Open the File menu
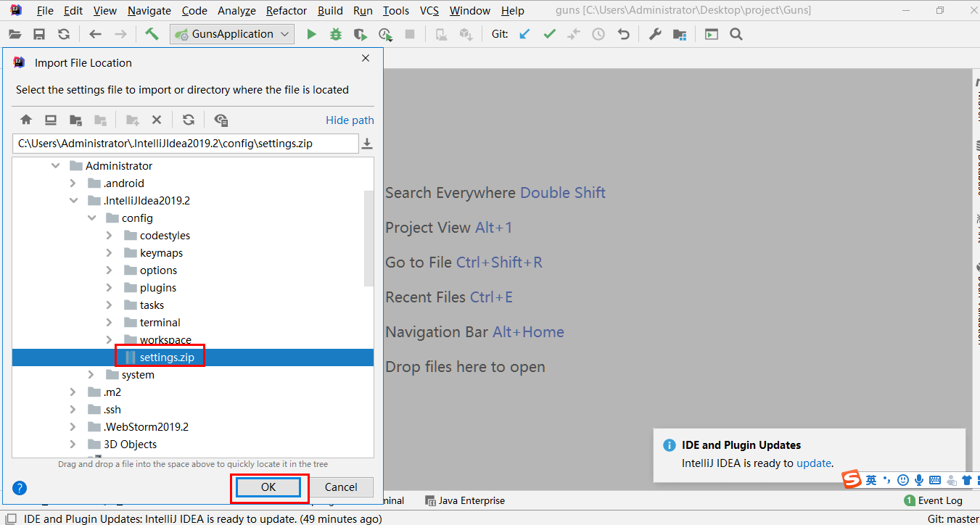 44,11
